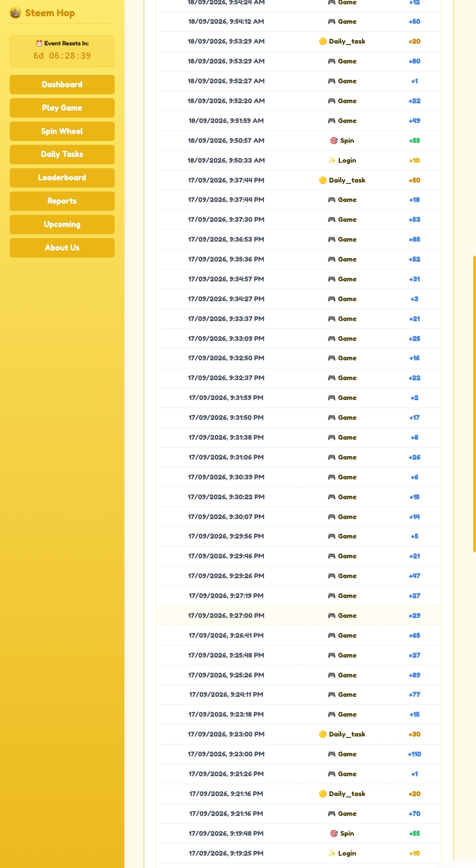
Task: Click the gamepad icon in the 9:27:00 PM row
Action: (331, 615)
